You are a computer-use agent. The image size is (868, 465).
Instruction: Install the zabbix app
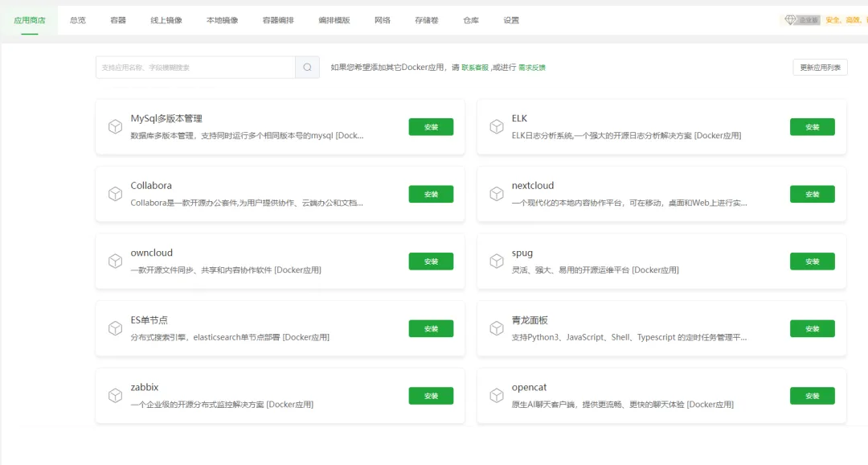point(432,396)
